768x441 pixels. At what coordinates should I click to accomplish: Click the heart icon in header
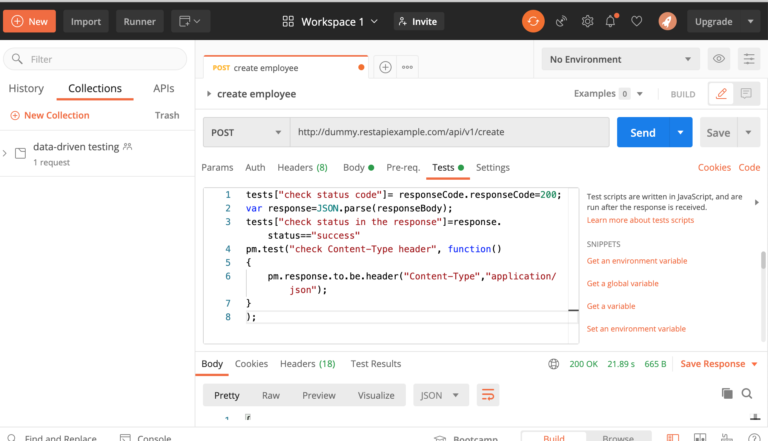(x=636, y=22)
